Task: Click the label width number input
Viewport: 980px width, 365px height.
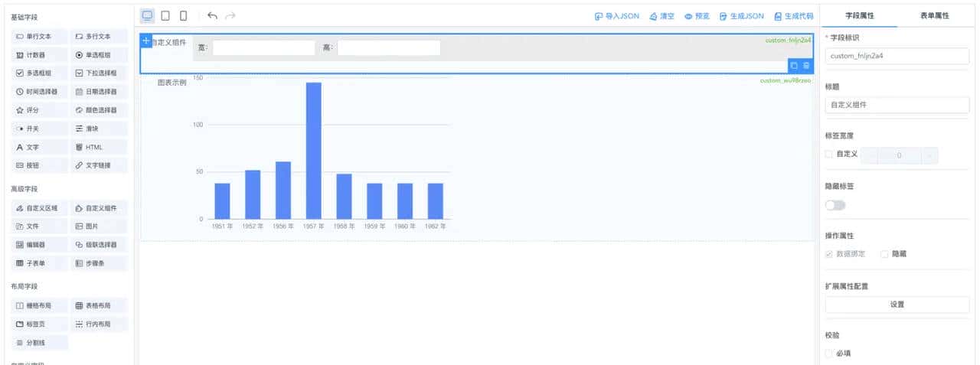Action: [900, 155]
